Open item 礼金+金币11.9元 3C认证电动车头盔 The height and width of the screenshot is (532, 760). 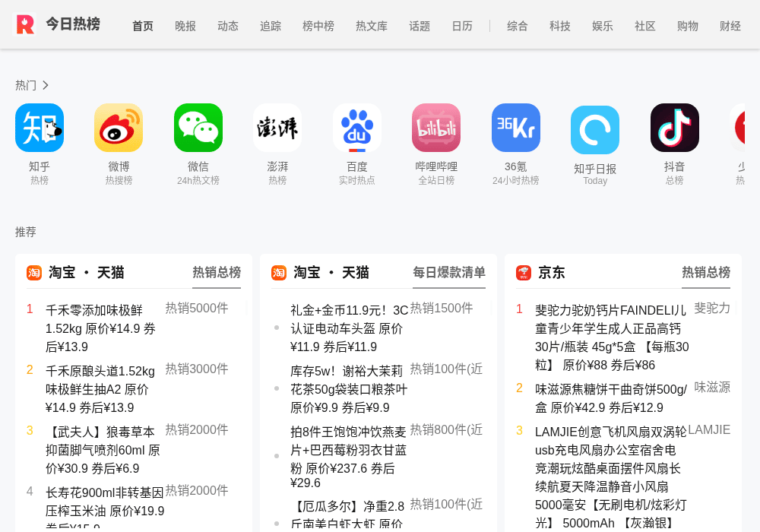(x=350, y=328)
